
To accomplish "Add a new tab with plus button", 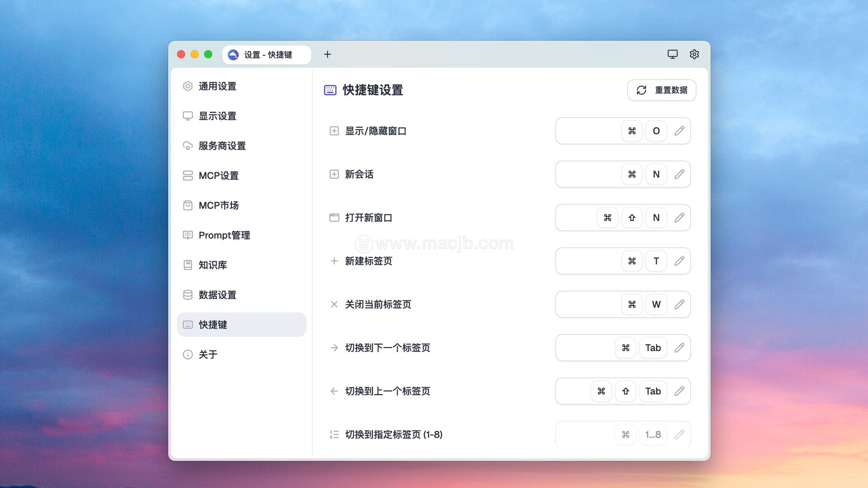I will click(x=328, y=54).
